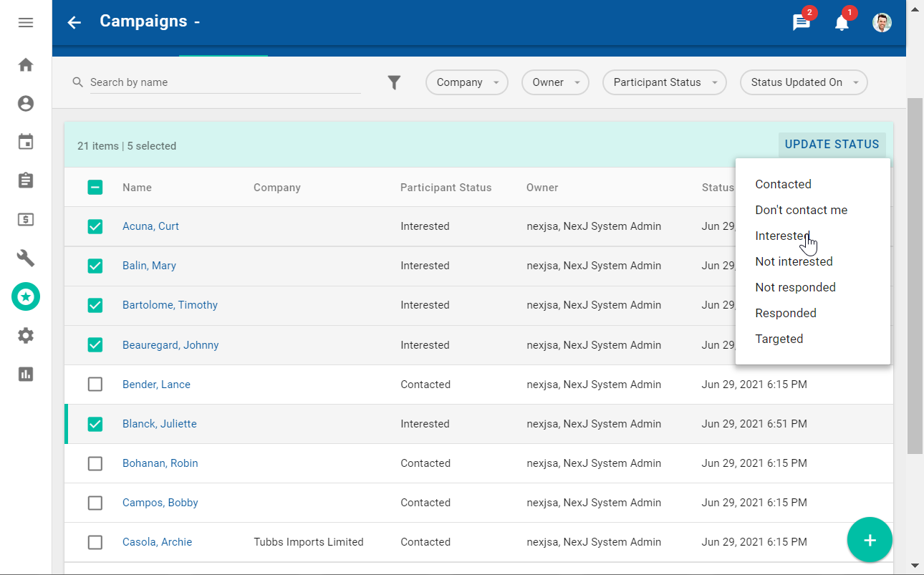The height and width of the screenshot is (575, 924).
Task: Open the hamburger navigation menu
Action: pyautogui.click(x=26, y=22)
